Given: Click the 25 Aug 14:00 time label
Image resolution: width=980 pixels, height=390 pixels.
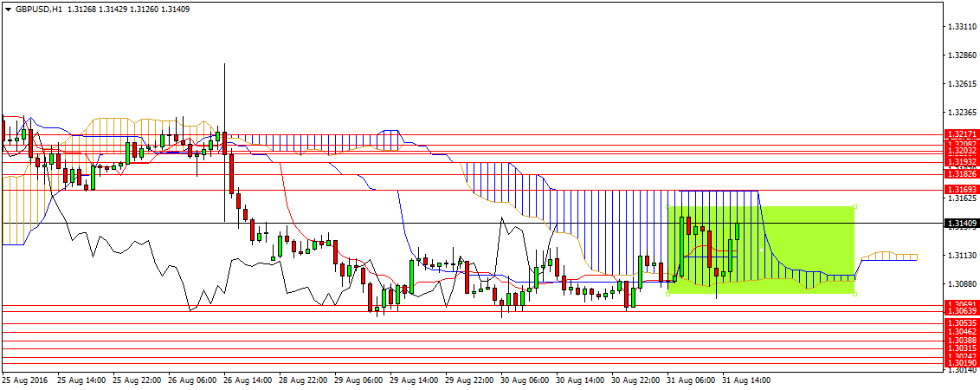Looking at the screenshot, I should tap(81, 380).
